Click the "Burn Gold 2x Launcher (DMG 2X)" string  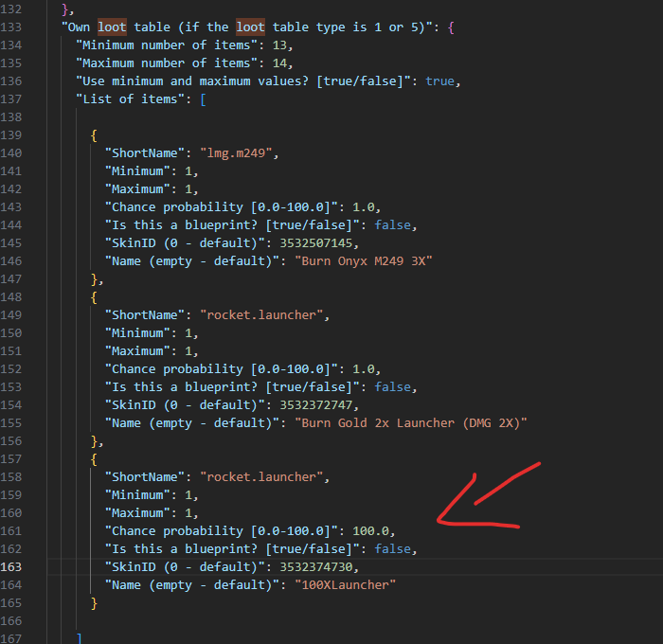pos(410,423)
